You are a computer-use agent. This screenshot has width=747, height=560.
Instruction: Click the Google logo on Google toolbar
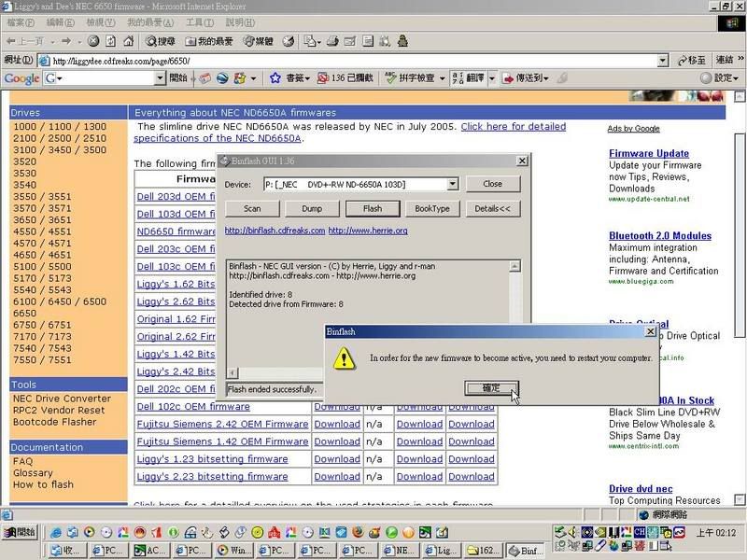(x=21, y=78)
